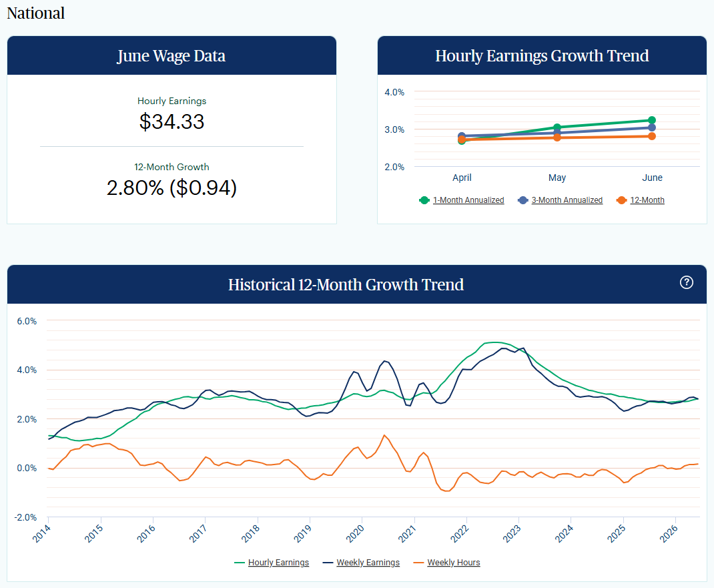Click the June axis label
This screenshot has width=714, height=588.
[652, 178]
